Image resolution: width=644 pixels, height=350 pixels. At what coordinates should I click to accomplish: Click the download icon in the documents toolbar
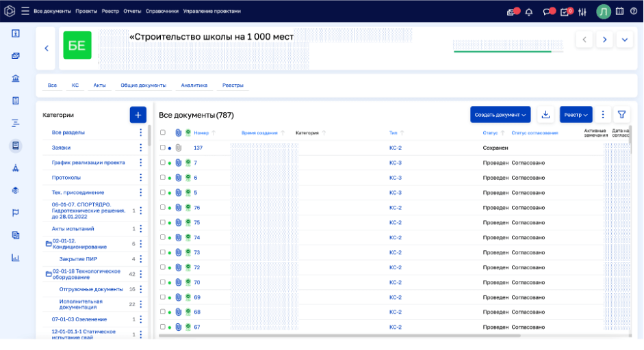coord(545,115)
